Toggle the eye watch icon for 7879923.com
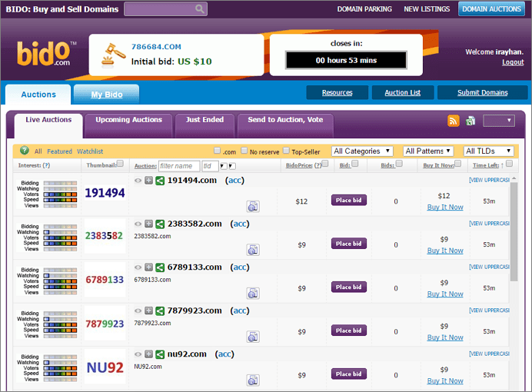This screenshot has width=532, height=392. pos(138,311)
